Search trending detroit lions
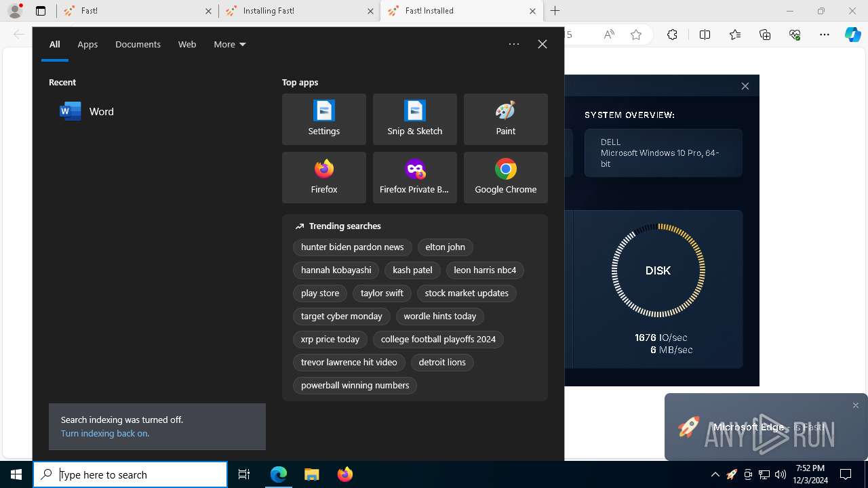 (442, 363)
